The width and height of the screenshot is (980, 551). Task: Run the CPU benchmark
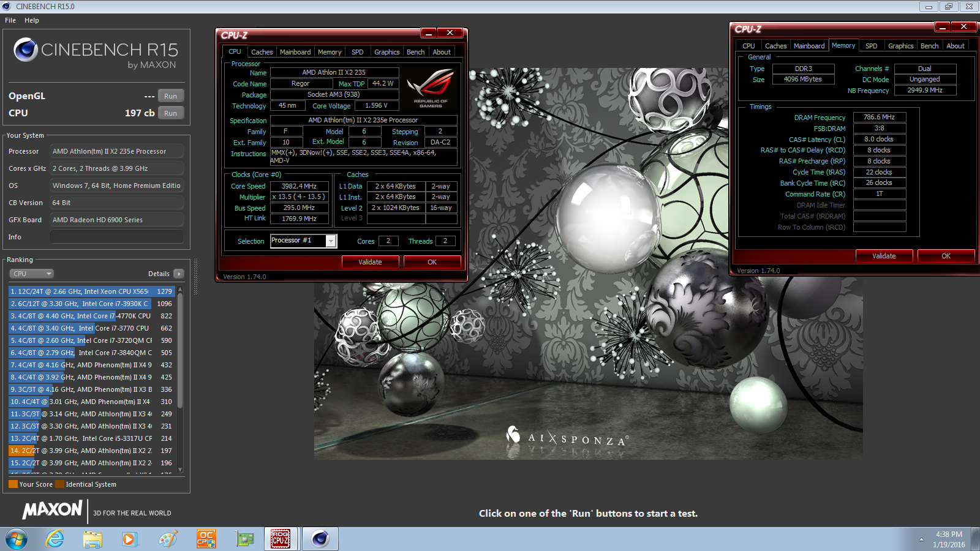[171, 113]
